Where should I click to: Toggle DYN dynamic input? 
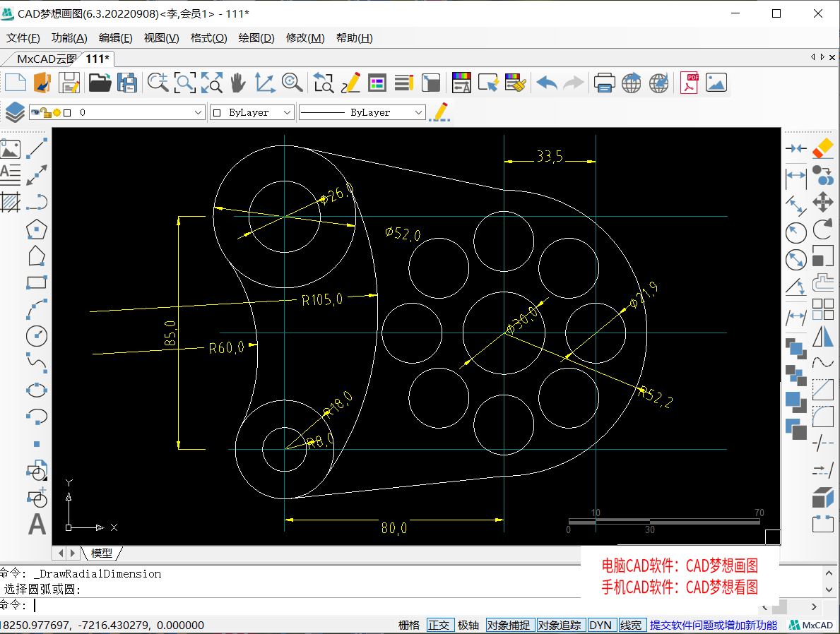601,625
